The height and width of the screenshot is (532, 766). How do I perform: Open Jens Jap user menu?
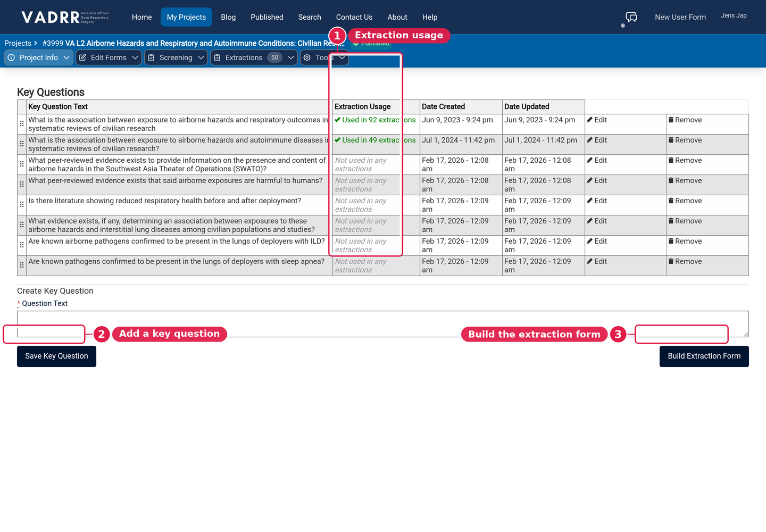pyautogui.click(x=734, y=15)
